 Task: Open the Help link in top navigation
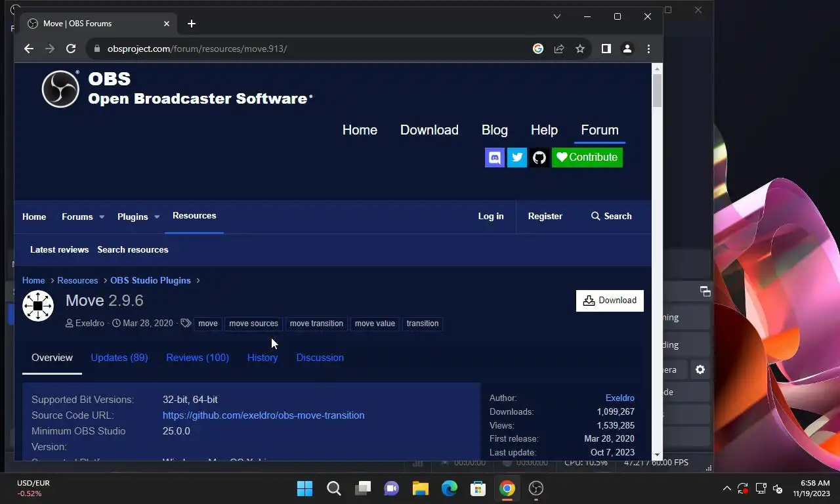tap(544, 130)
